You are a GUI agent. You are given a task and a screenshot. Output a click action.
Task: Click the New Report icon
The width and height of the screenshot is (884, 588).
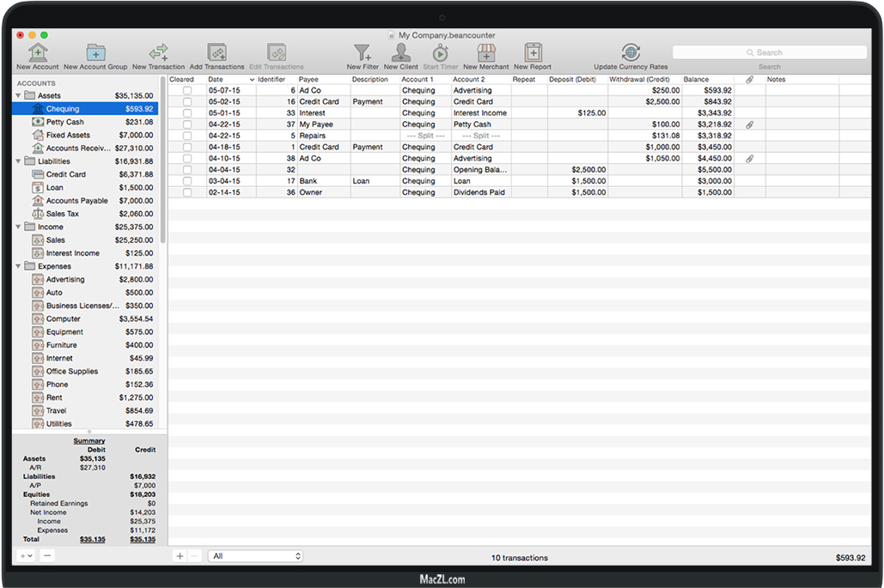533,53
